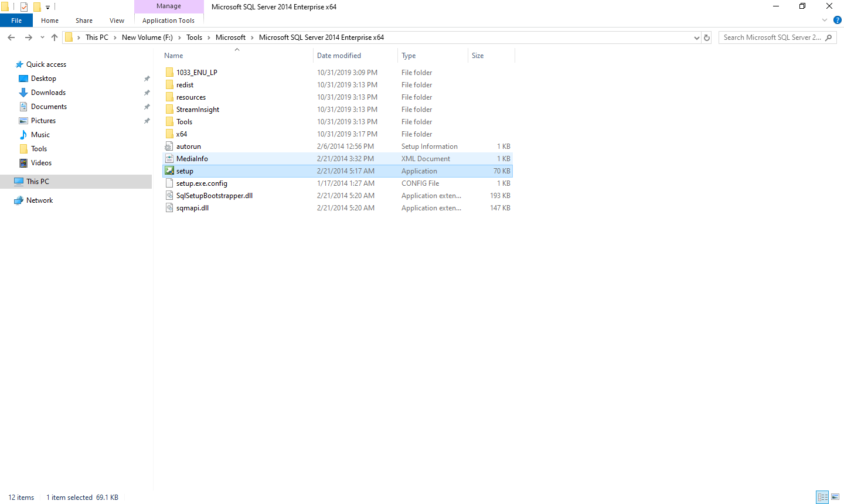Expand chevron after This PC breadcrumb
The height and width of the screenshot is (504, 844).
pos(115,38)
